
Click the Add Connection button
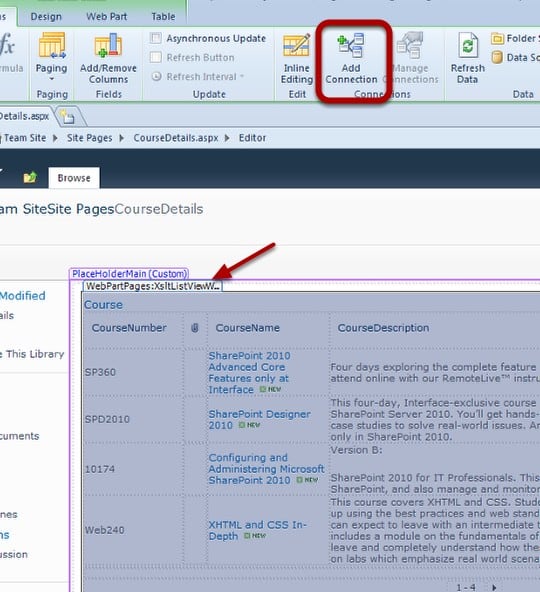pos(351,58)
